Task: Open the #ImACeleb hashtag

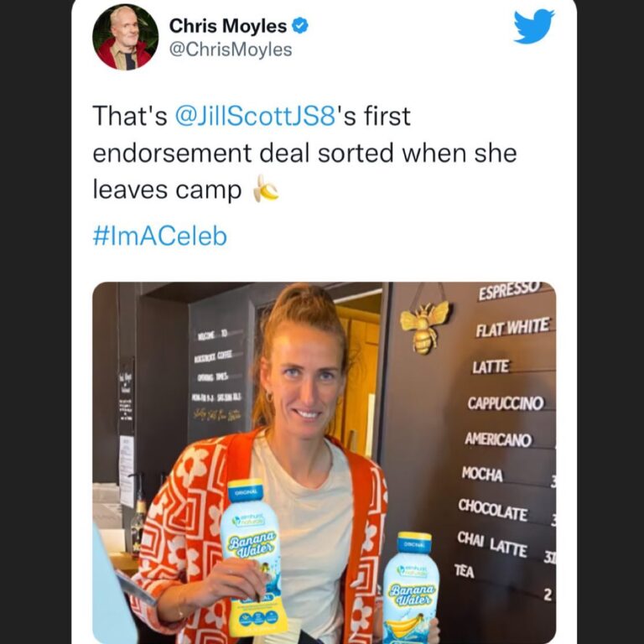Action: tap(160, 236)
